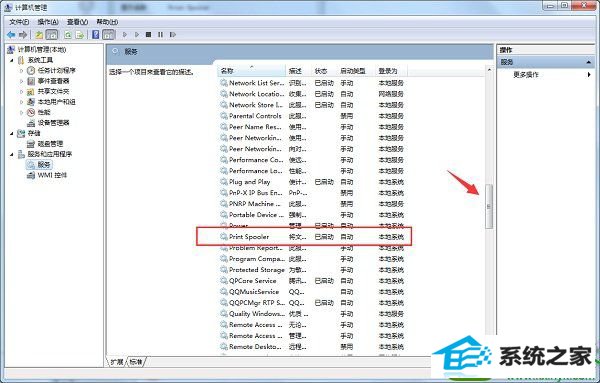600x383 pixels.
Task: Pause service with the pause toolbar icon
Action: (x=160, y=35)
